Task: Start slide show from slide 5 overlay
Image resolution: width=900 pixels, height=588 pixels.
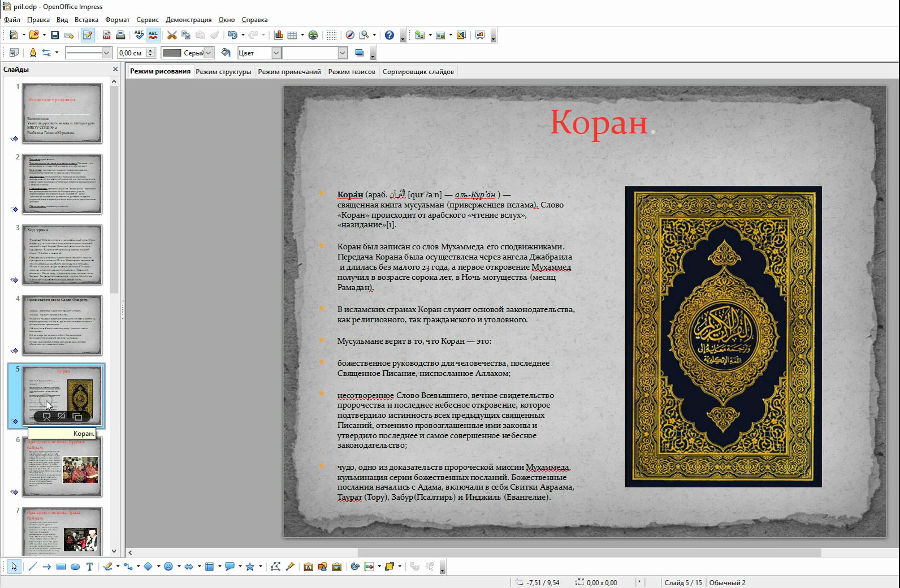Action: point(47,417)
